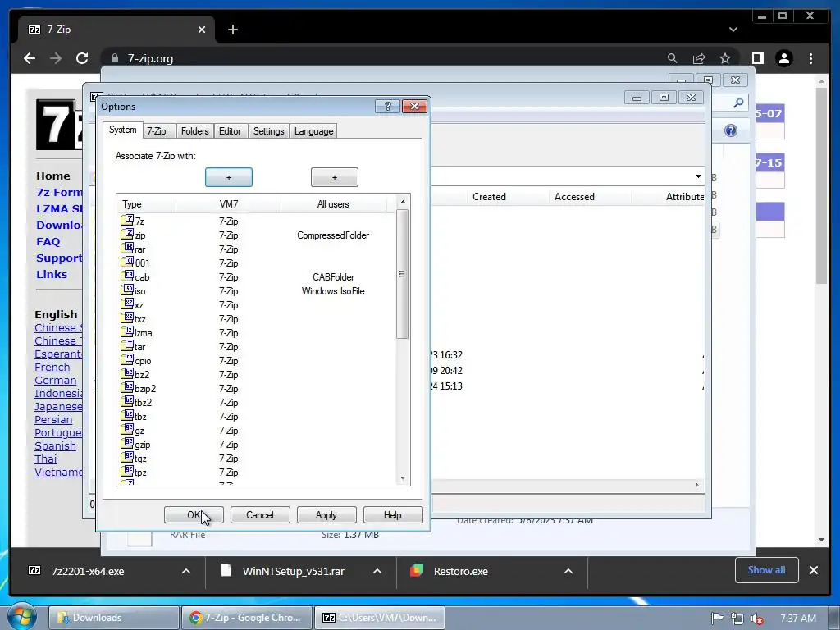Open the Downloads taskbar button

point(113,618)
